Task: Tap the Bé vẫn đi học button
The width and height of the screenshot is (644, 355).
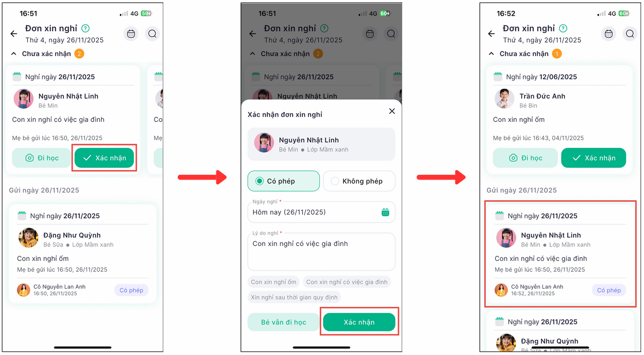Action: [x=283, y=322]
